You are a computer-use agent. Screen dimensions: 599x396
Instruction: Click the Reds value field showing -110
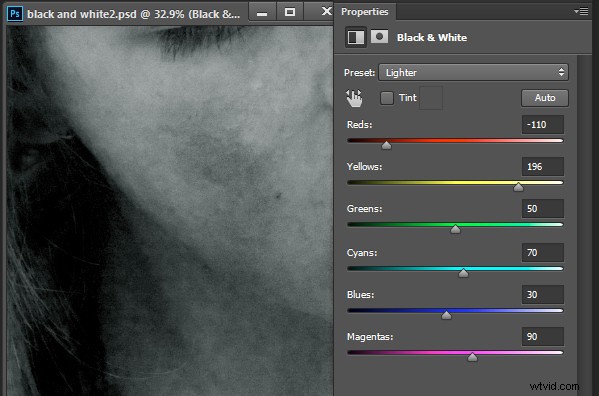(542, 124)
